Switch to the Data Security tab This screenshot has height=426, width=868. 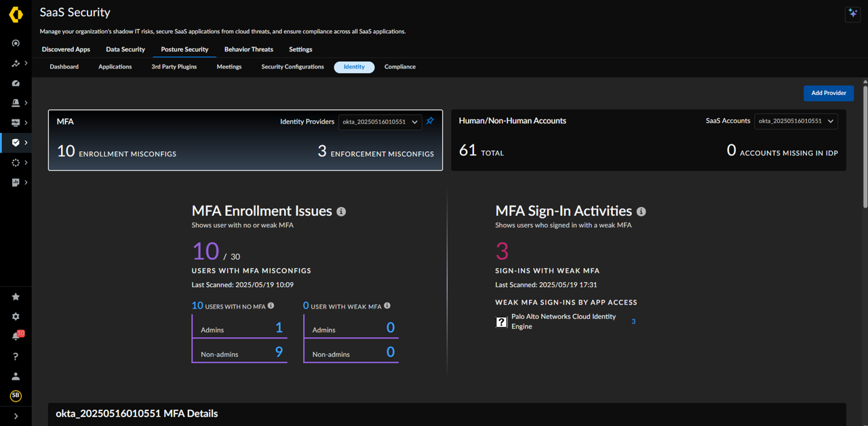(x=125, y=50)
